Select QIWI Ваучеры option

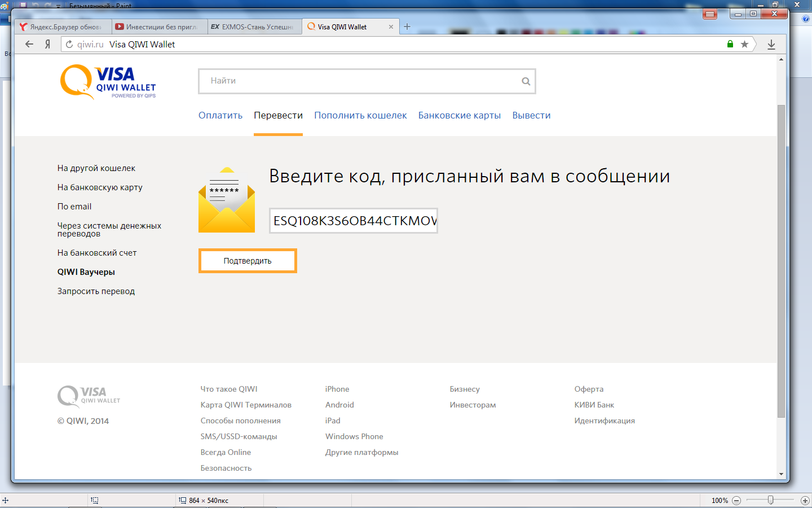click(x=86, y=272)
